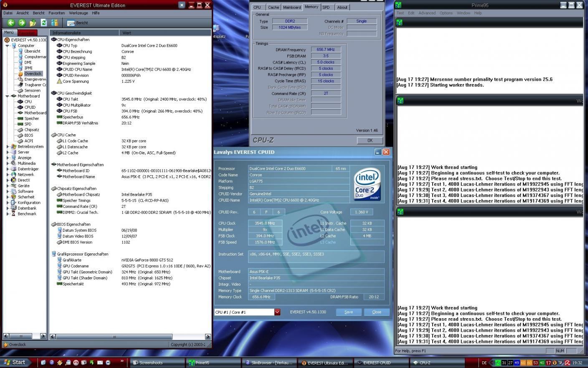Expand the Multimedia tree node
The image size is (588, 368).
coord(8,164)
